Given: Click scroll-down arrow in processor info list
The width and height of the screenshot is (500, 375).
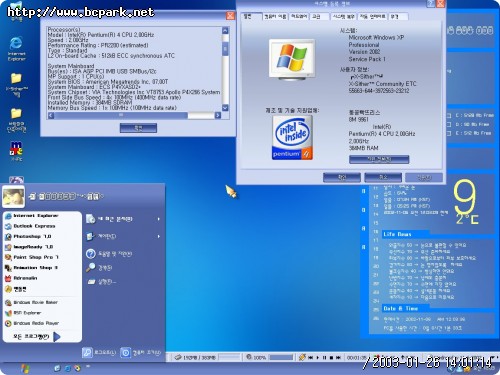Looking at the screenshot, I should [225, 108].
